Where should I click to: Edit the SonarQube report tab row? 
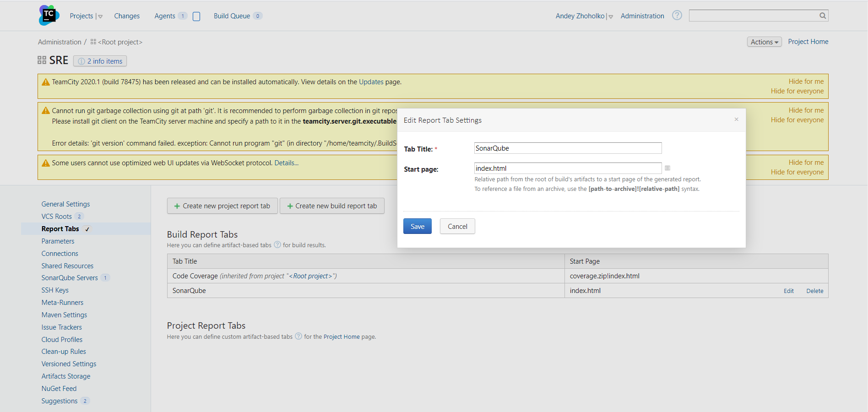(789, 291)
